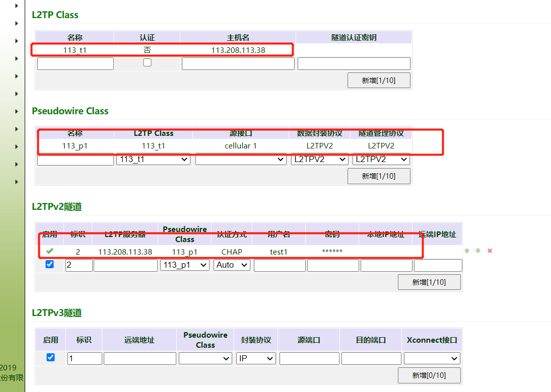Focus the L2TP Class 主机名 input field
The height and width of the screenshot is (392, 551).
coord(238,63)
